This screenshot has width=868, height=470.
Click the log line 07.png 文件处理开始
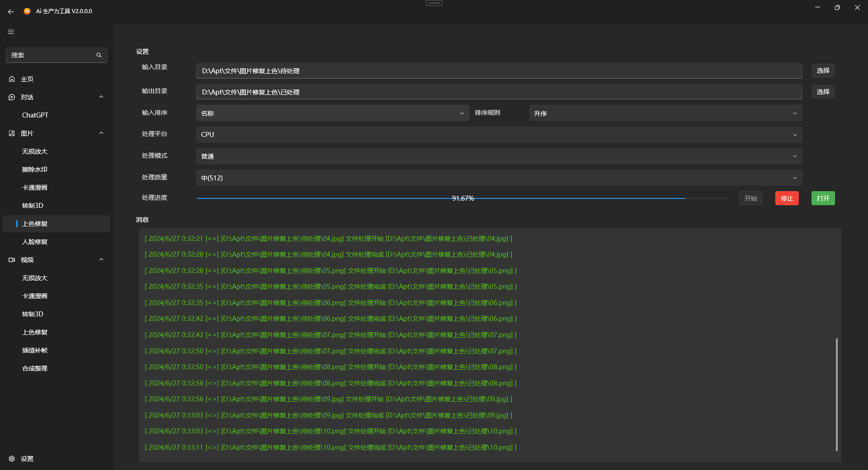coord(330,335)
